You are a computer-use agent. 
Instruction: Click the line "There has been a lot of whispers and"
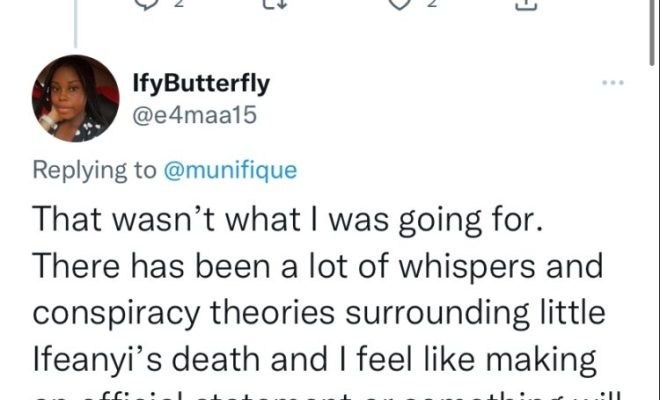point(319,268)
